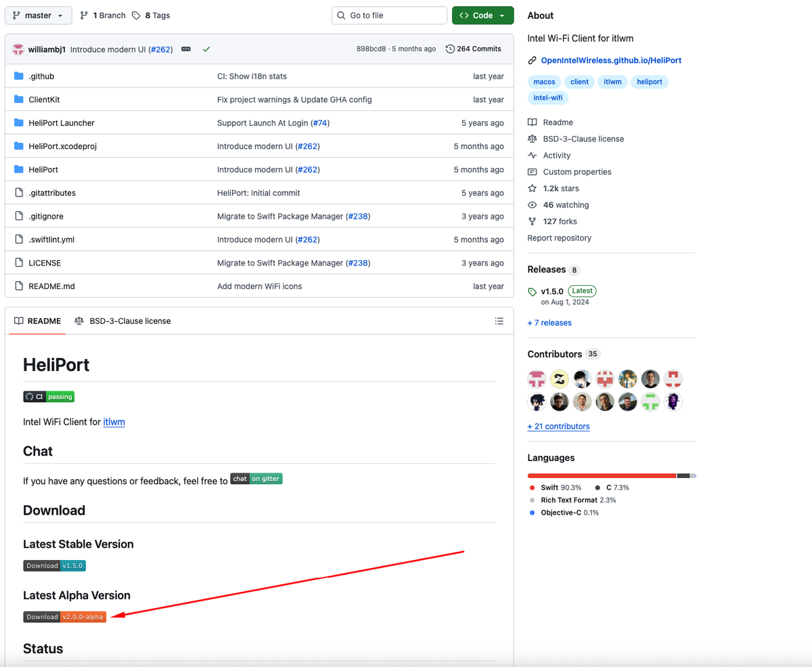Open the HeliPort folder

tap(43, 170)
